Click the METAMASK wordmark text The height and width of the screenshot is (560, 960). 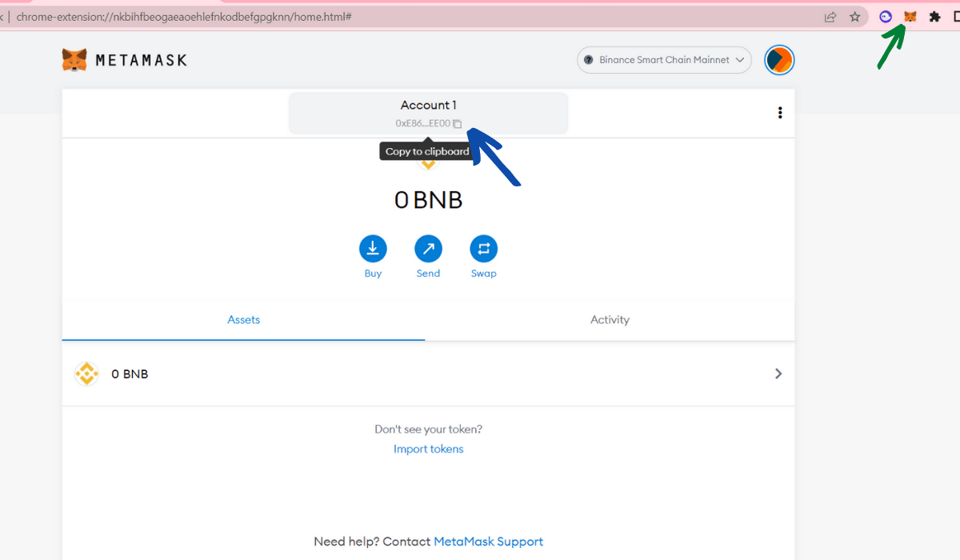pyautogui.click(x=141, y=60)
